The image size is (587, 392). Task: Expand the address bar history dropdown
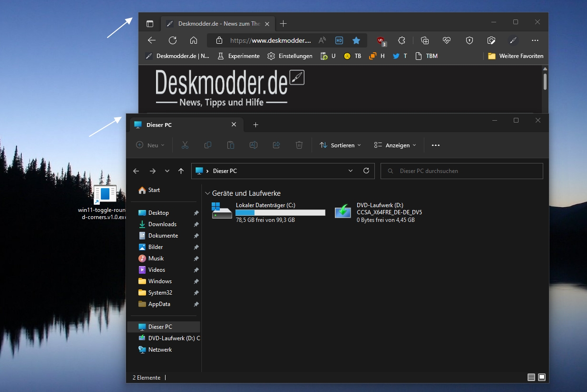click(x=351, y=171)
